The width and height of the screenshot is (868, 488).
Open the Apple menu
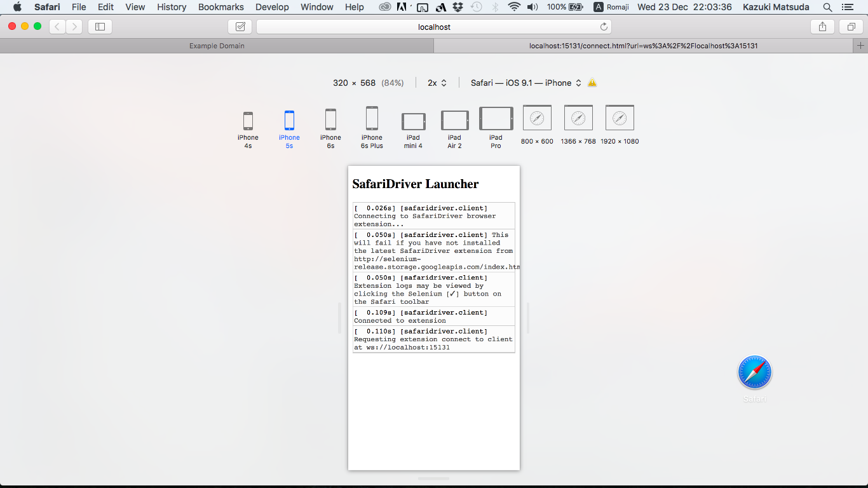point(17,7)
